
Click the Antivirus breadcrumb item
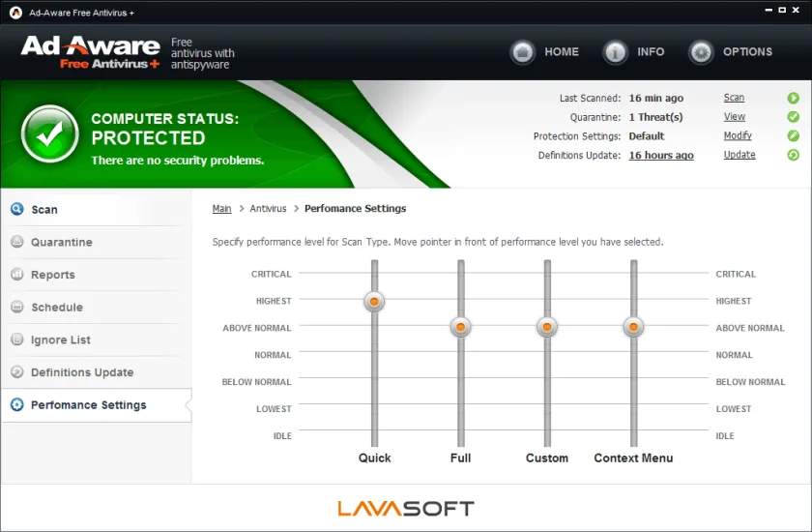[x=268, y=208]
